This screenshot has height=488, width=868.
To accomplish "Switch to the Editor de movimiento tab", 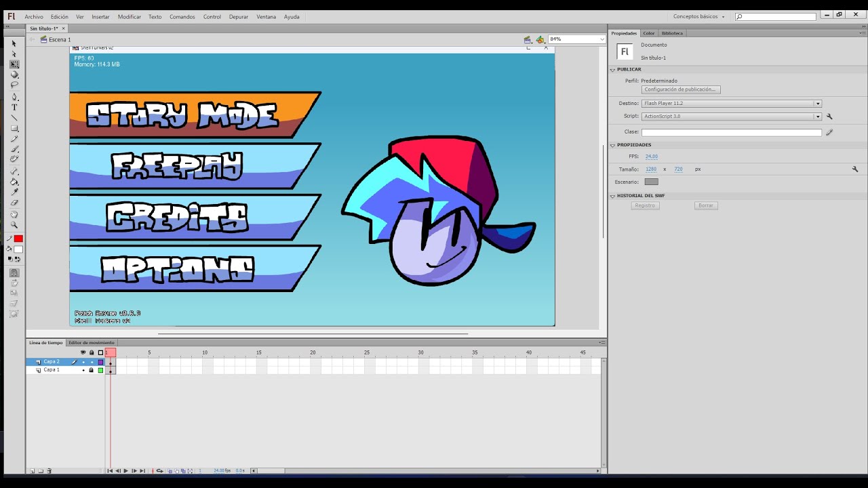I will click(x=91, y=342).
